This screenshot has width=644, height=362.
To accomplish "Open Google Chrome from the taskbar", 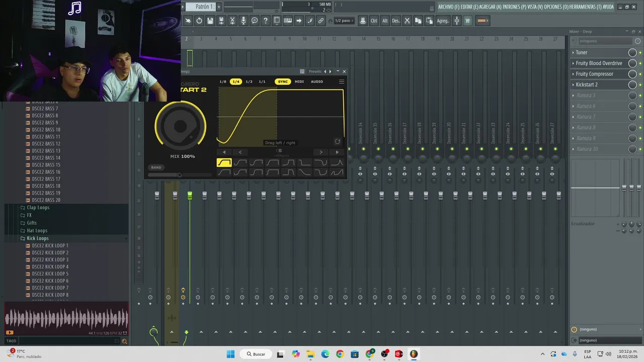I will point(340,354).
